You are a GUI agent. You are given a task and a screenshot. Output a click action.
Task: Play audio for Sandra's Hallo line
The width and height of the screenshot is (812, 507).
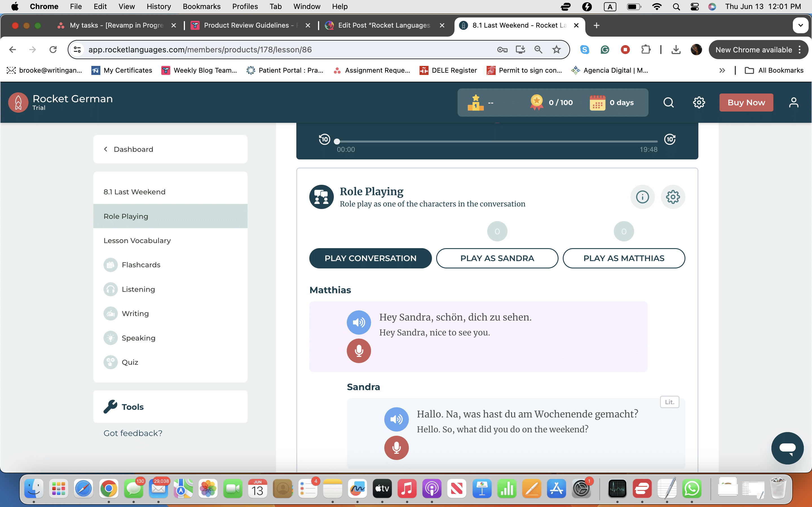pos(396,419)
